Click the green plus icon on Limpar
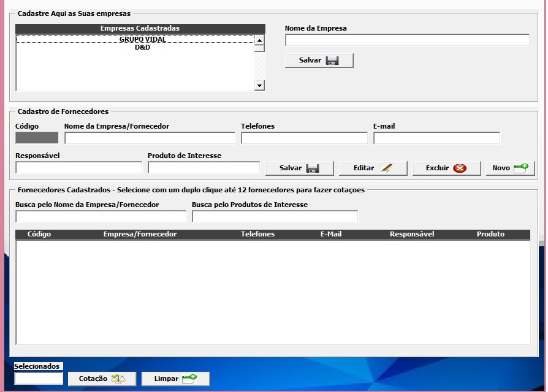The height and width of the screenshot is (392, 548). (189, 379)
